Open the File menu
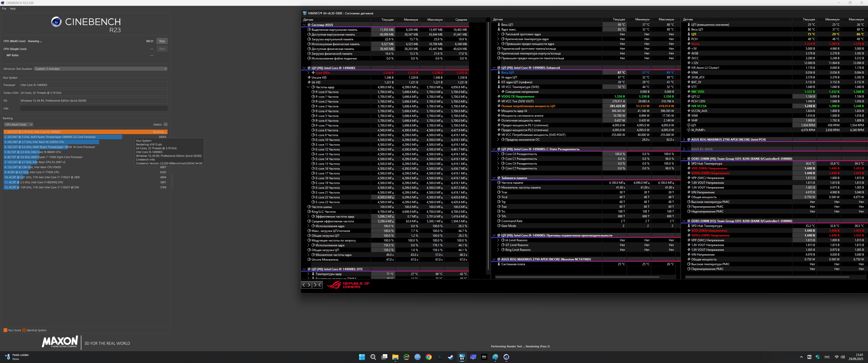868x363 pixels. tap(4, 9)
